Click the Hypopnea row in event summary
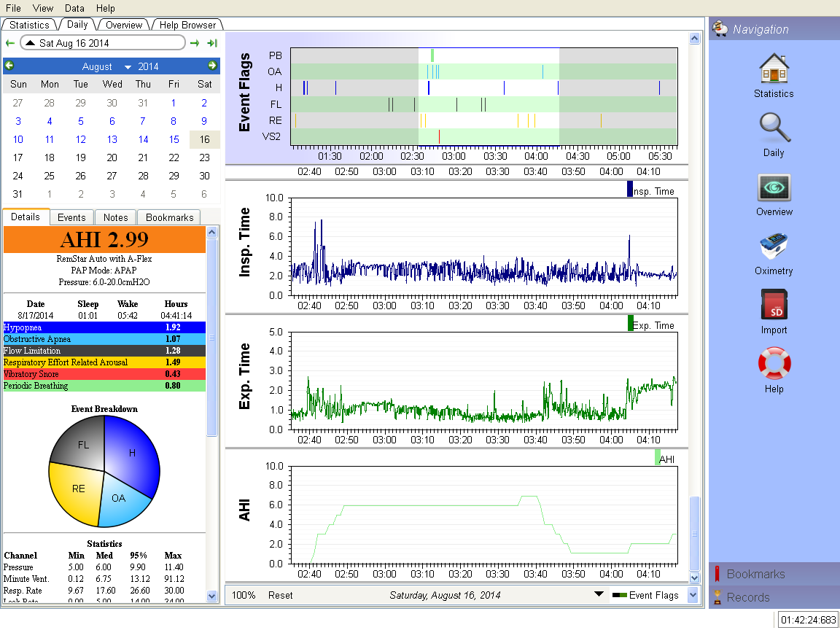This screenshot has width=840, height=630. click(x=104, y=327)
